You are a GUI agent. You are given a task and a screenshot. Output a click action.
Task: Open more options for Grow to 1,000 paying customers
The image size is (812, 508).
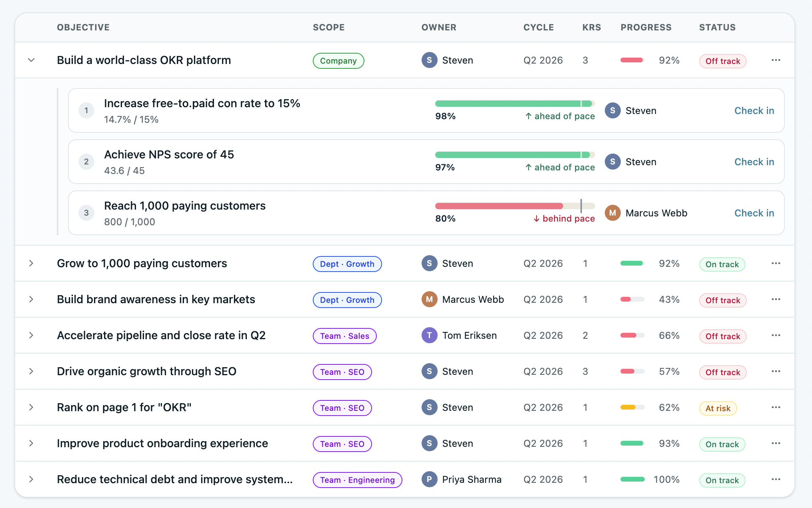click(776, 264)
